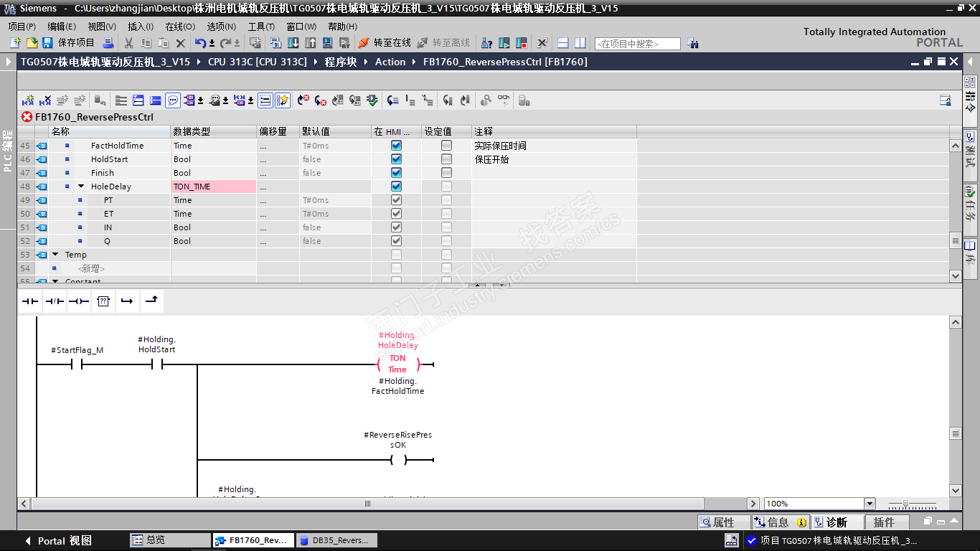Click the Stop CPU icon
The height and width of the screenshot is (551, 980).
point(522,43)
